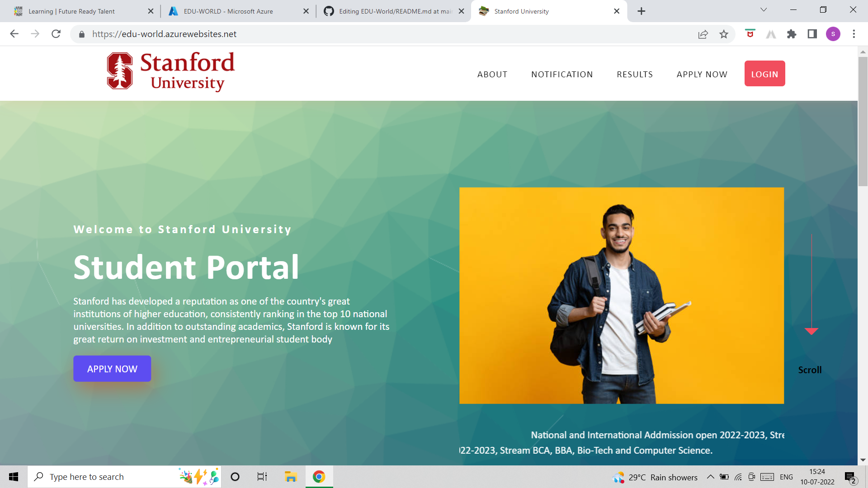Viewport: 868px width, 488px height.
Task: Open APPLY NOW in the navigation bar
Action: 702,74
